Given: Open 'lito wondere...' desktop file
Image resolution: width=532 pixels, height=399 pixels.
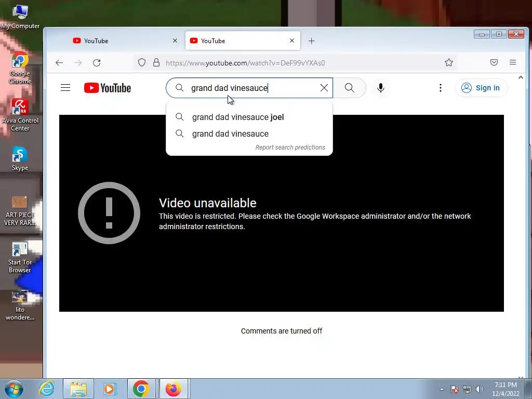Looking at the screenshot, I should pos(20,305).
